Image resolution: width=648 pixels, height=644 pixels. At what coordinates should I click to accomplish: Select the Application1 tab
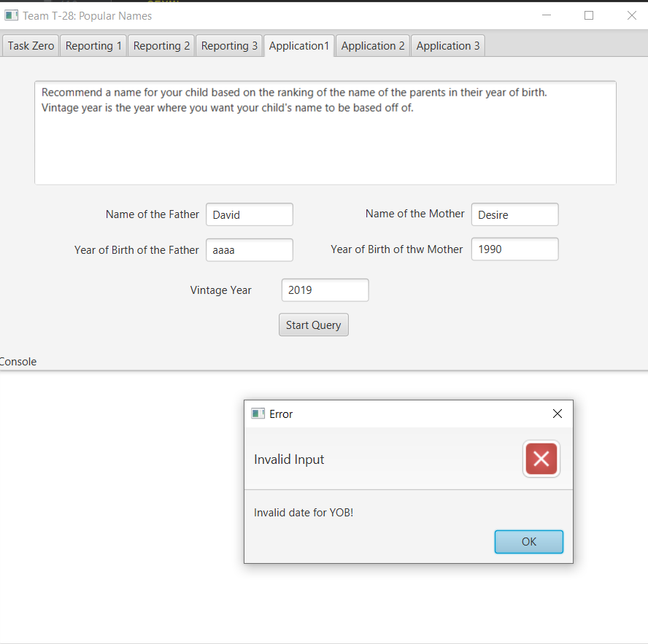(298, 45)
